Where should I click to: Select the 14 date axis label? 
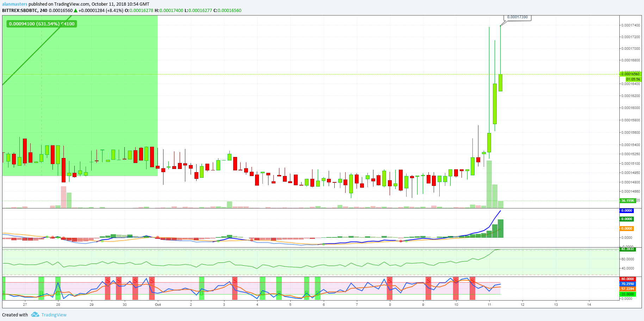click(589, 305)
